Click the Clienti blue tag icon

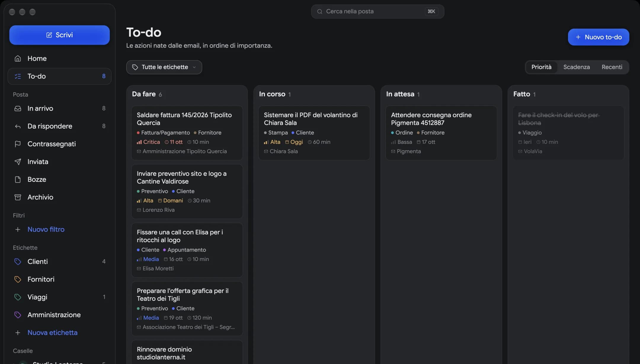[x=18, y=262]
